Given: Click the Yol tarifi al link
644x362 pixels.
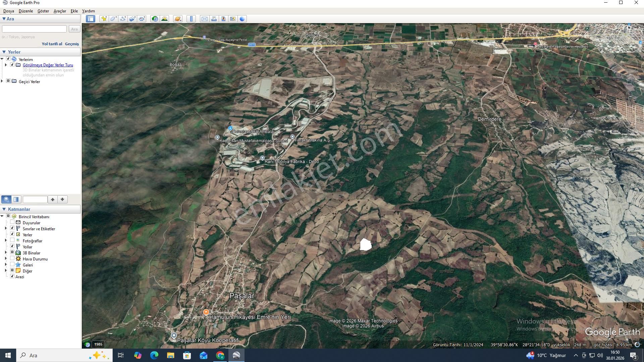Looking at the screenshot, I should 52,44.
